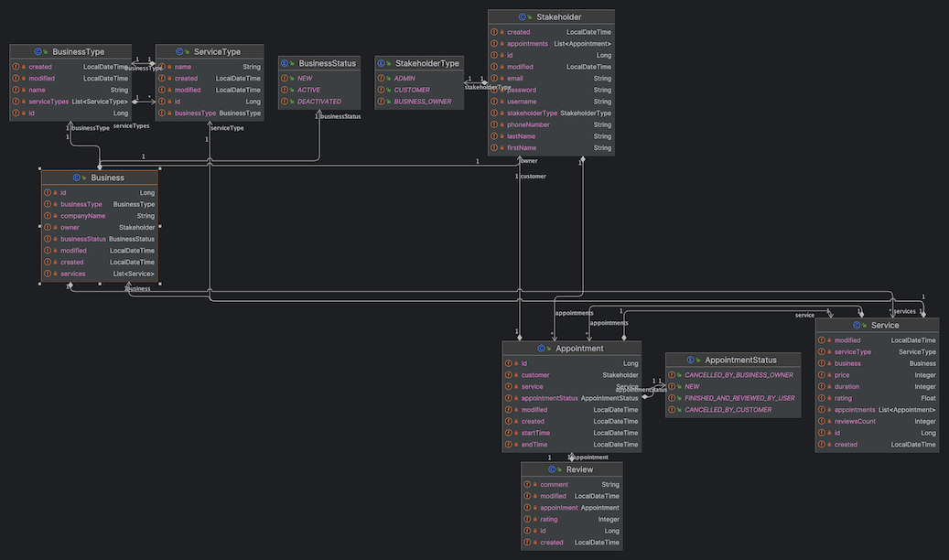The image size is (949, 560).
Task: Click the duration field in Service
Action: coord(847,386)
